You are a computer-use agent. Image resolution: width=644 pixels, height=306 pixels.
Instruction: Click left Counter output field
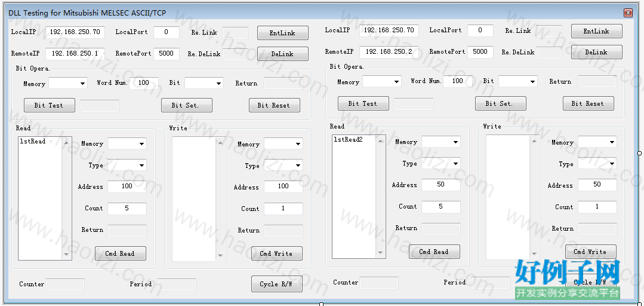tap(65, 284)
